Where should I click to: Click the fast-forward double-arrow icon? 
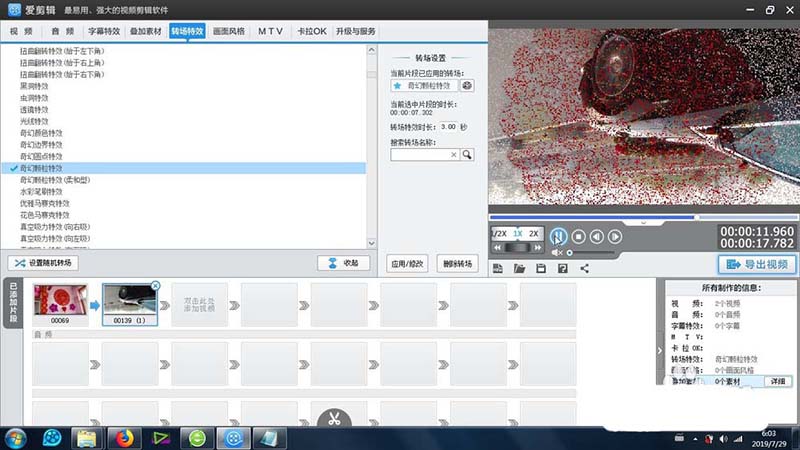[x=537, y=247]
